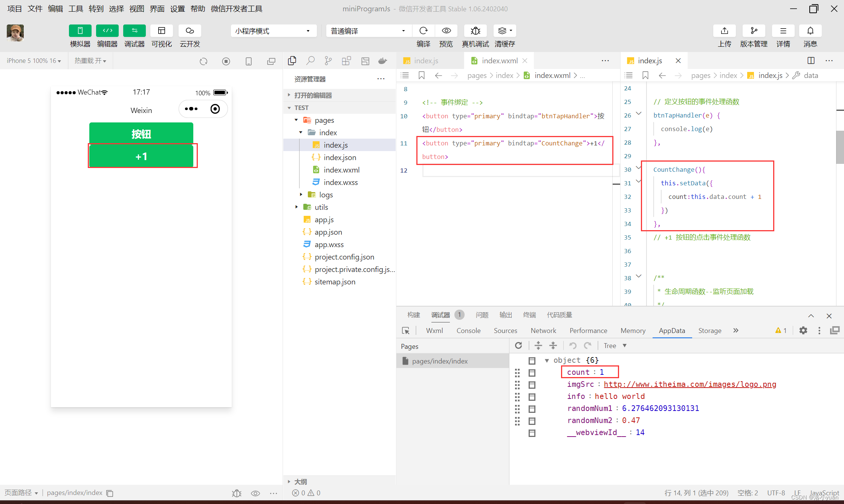This screenshot has width=844, height=504.
Task: Toggle the simulator (模拟器) panel button
Action: (80, 31)
